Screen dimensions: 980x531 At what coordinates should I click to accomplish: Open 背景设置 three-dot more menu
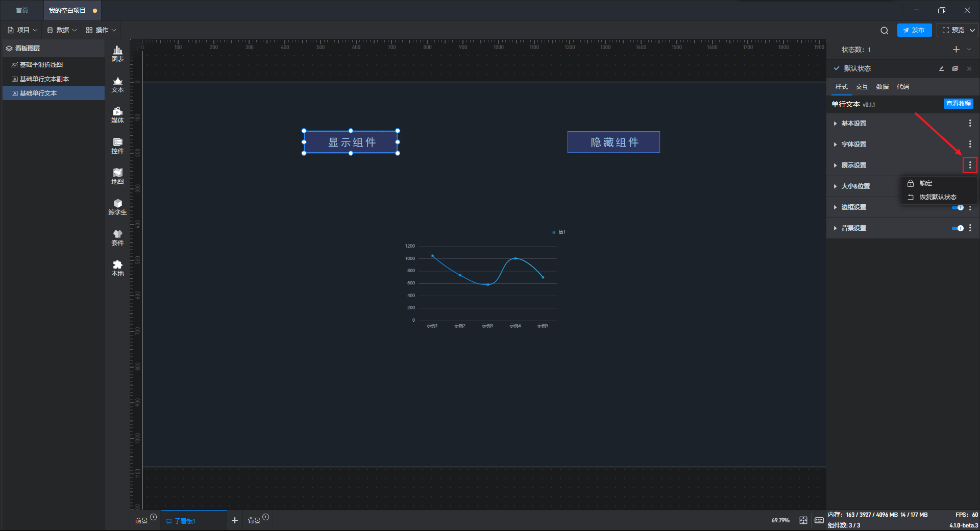coord(970,228)
